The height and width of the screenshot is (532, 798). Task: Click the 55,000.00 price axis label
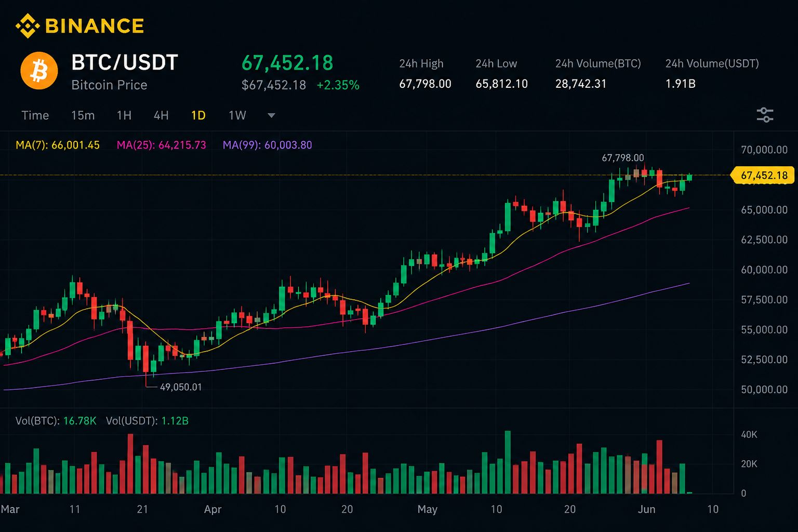764,329
